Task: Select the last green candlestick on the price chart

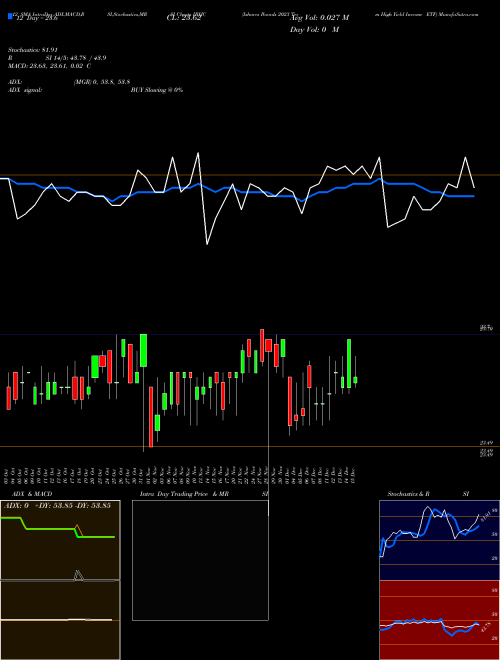Action: [x=355, y=380]
